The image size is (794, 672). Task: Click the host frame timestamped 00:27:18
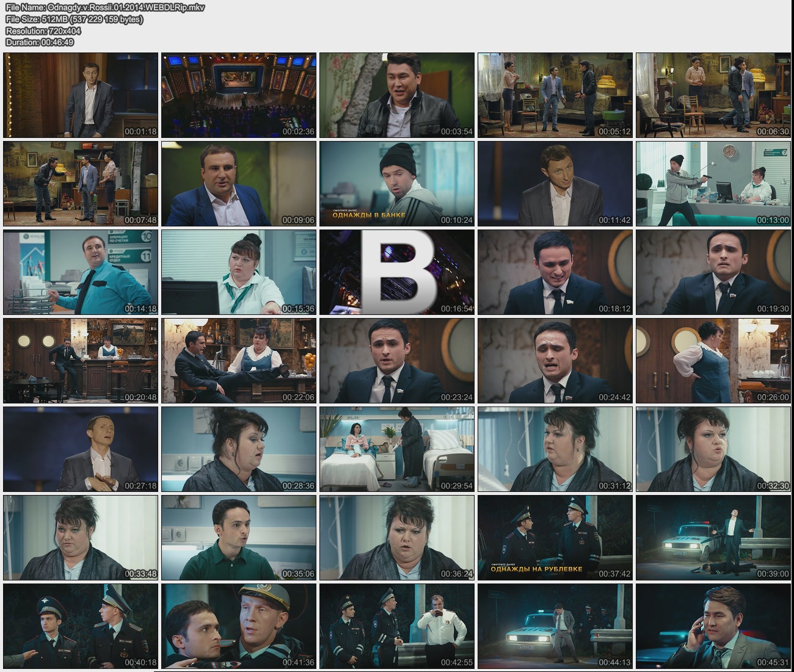point(81,449)
